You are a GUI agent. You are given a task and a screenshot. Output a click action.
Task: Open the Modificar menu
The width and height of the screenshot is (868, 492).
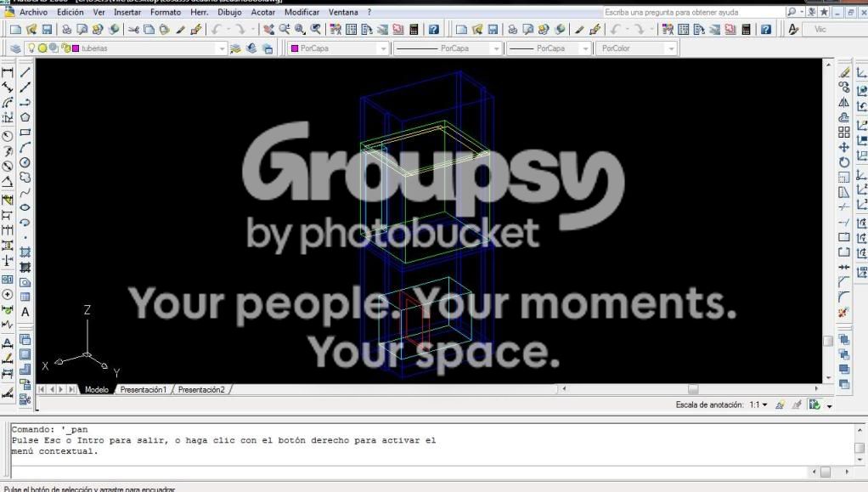coord(302,12)
